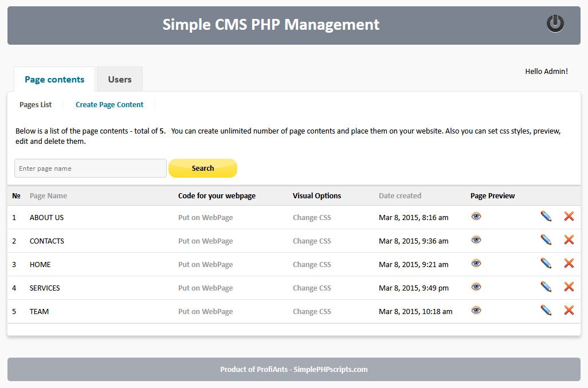Click the date Mar 8, 2015, 8:16 am
This screenshot has width=588, height=388.
[x=414, y=217]
